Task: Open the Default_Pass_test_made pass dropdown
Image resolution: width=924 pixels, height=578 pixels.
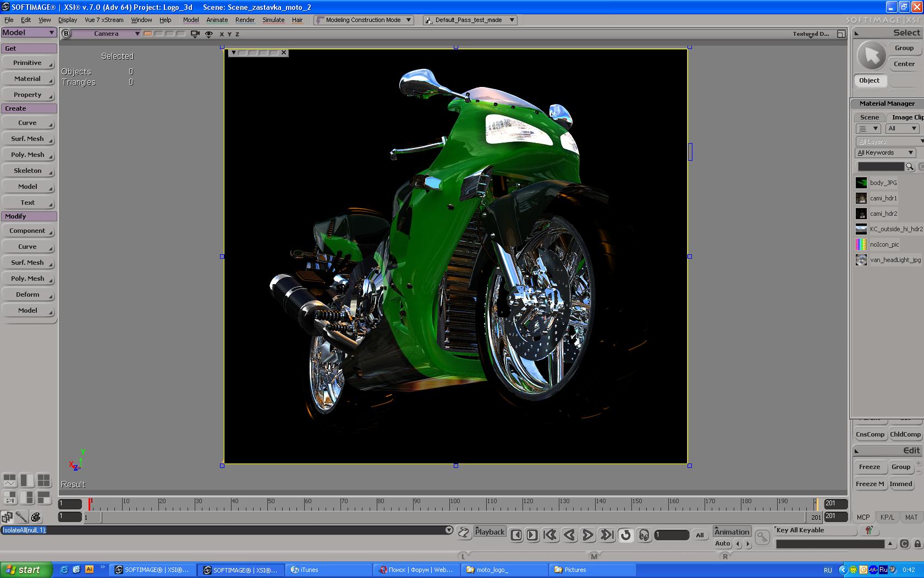Action: (470, 20)
